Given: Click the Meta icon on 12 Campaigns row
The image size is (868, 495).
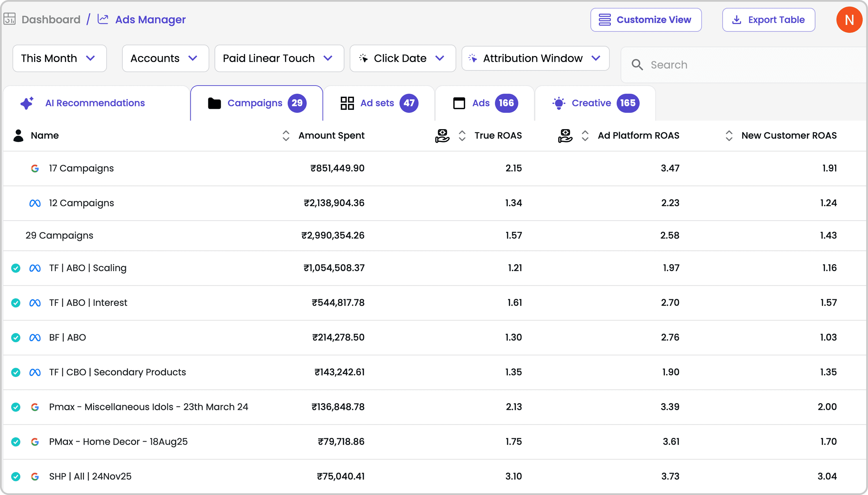Looking at the screenshot, I should pos(35,203).
